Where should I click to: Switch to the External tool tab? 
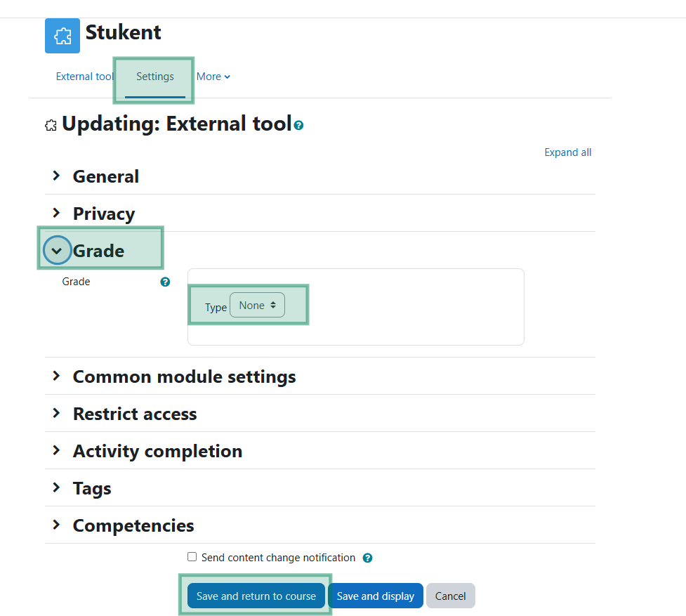(84, 77)
